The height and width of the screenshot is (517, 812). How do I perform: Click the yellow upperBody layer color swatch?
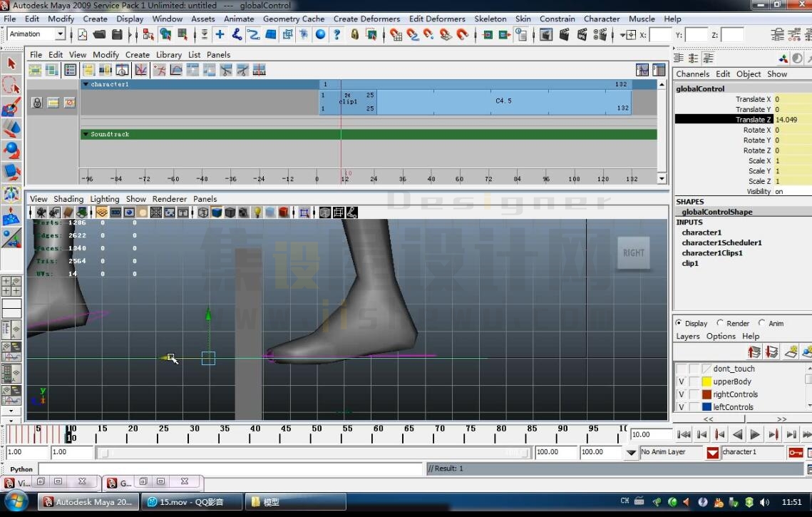click(x=706, y=382)
